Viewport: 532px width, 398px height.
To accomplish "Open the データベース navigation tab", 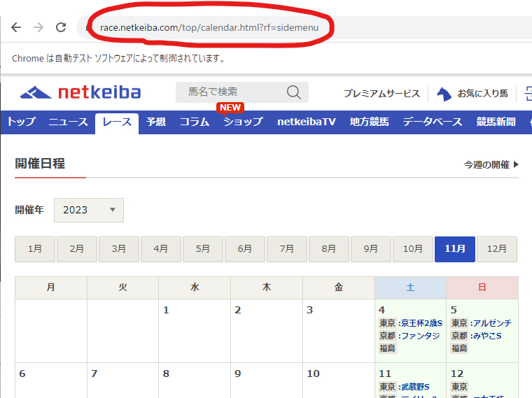I will (433, 122).
